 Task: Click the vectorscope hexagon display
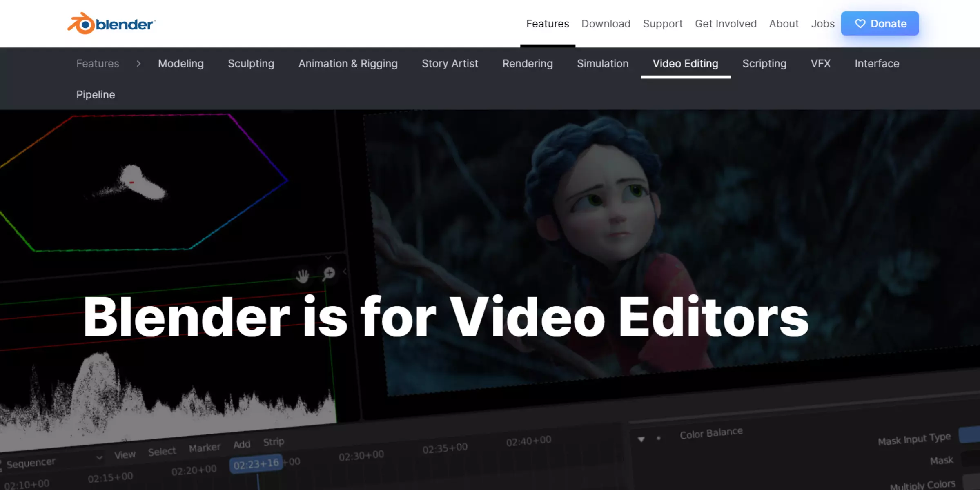point(143,182)
